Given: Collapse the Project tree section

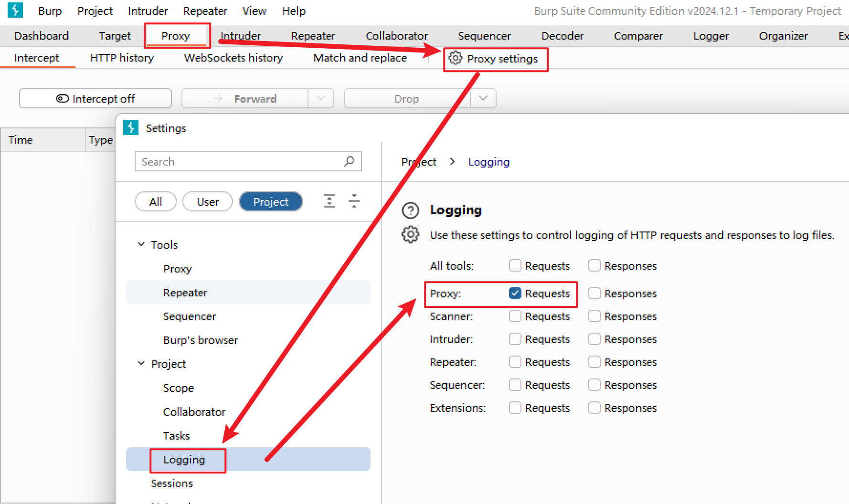Looking at the screenshot, I should pos(141,363).
